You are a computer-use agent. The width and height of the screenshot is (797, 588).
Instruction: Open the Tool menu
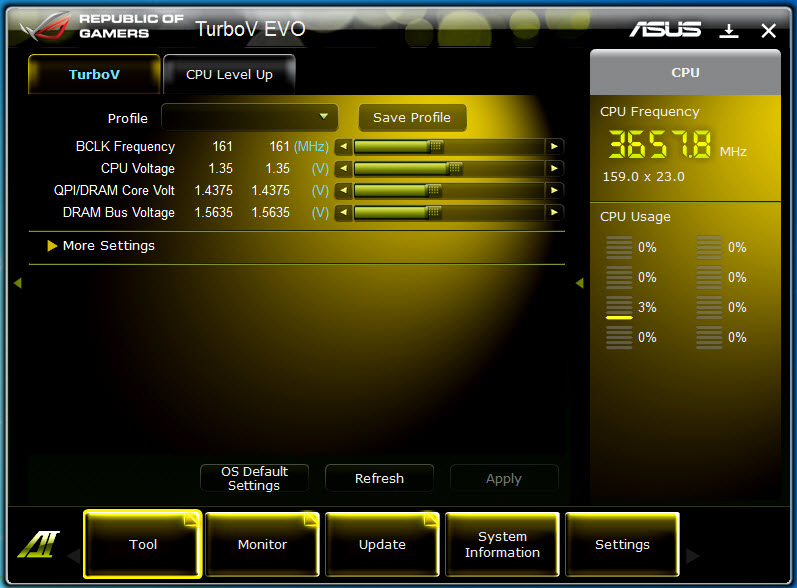(x=143, y=544)
